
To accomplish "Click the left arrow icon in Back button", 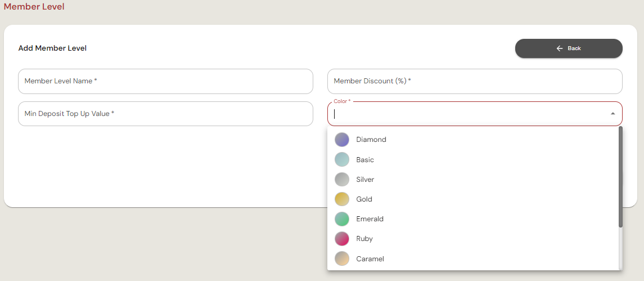I will pyautogui.click(x=560, y=48).
